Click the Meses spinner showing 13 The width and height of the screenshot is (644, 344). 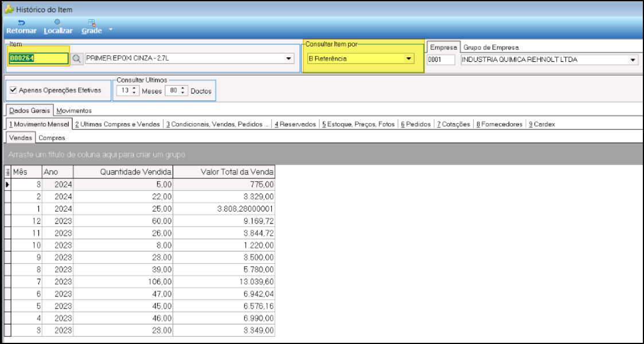(128, 91)
